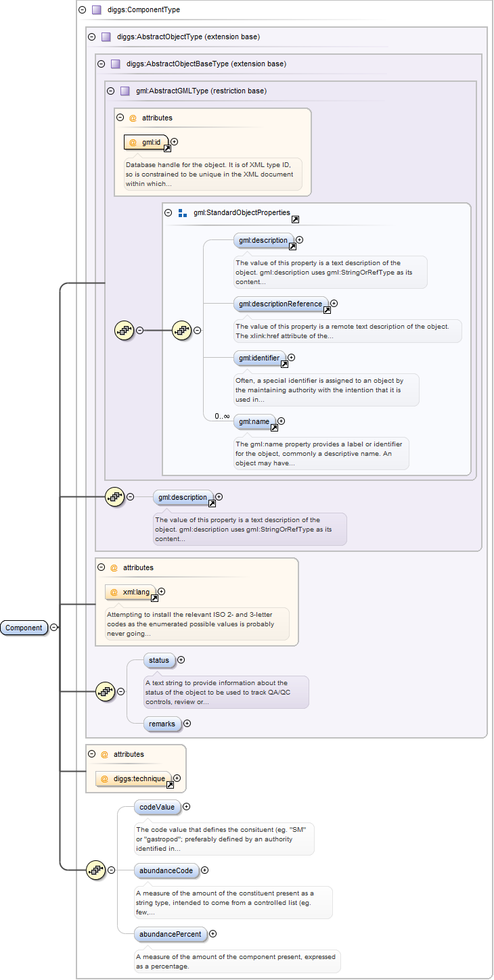
Task: Click the purple diggs:ComponentType type icon
Action: pos(96,10)
